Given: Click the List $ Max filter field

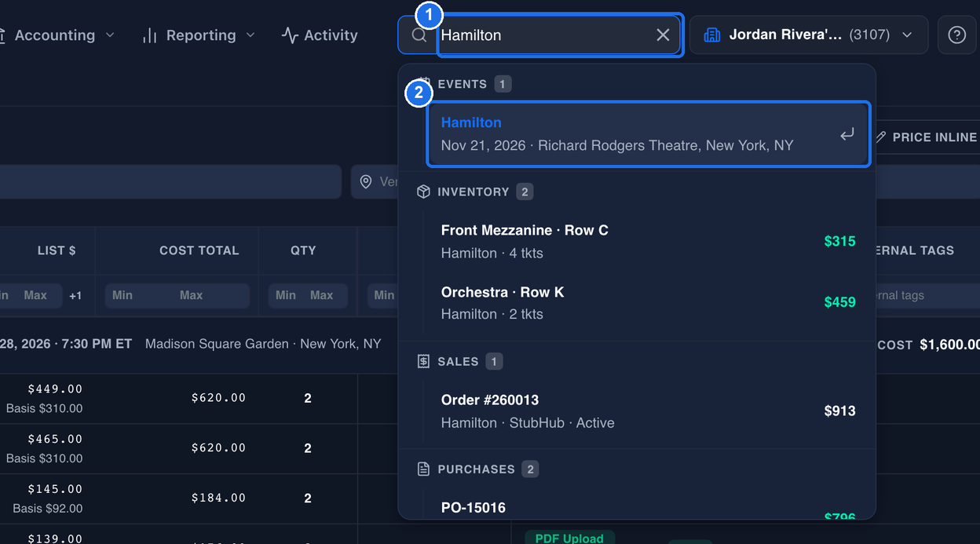Looking at the screenshot, I should (37, 295).
